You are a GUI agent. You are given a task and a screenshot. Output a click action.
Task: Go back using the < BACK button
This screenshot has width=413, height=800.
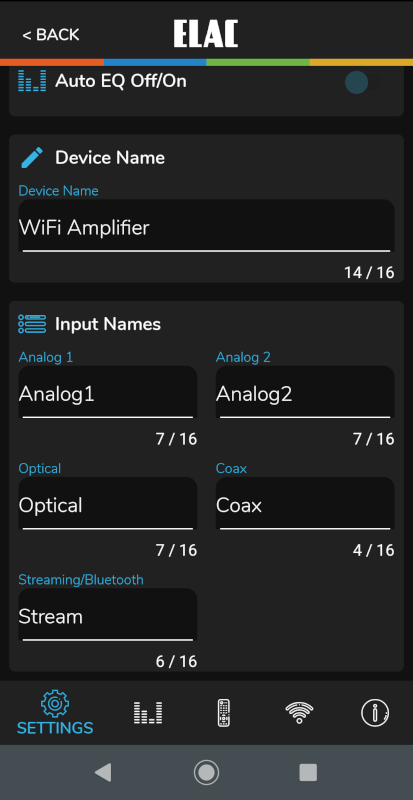[x=51, y=35]
